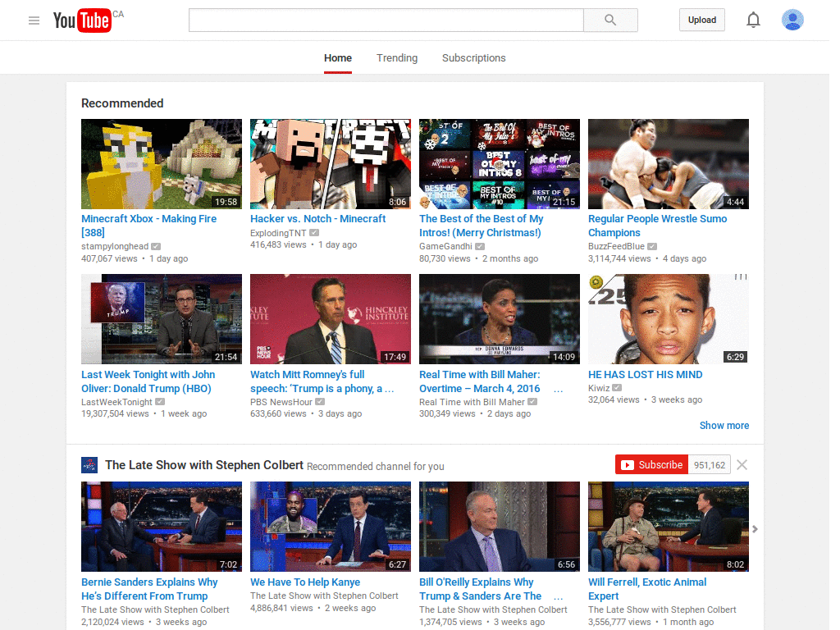Click Last Week Tonight Donald Trump title
Image resolution: width=840 pixels, height=630 pixels.
(x=148, y=381)
